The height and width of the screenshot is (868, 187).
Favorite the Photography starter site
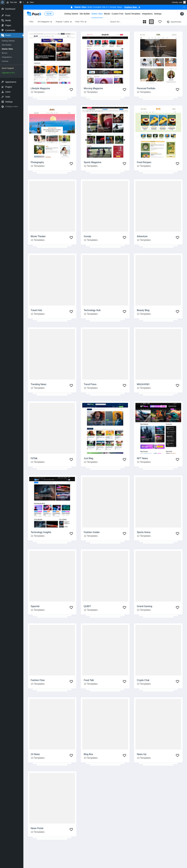71,163
